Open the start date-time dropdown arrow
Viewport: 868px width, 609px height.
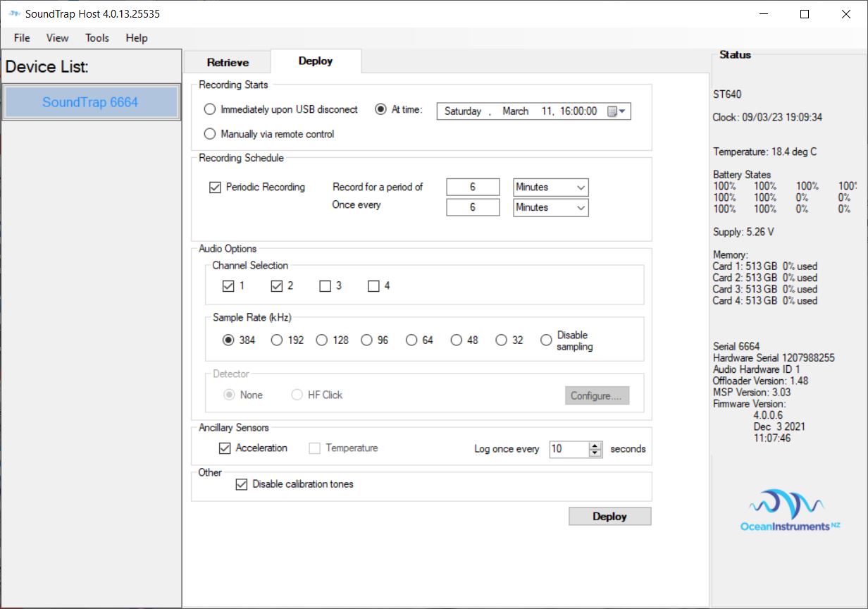coord(623,111)
